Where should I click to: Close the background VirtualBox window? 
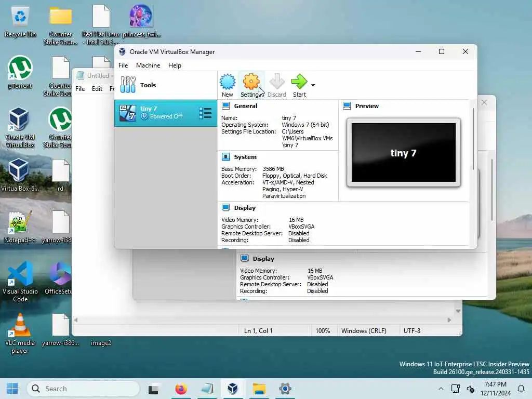click(484, 102)
